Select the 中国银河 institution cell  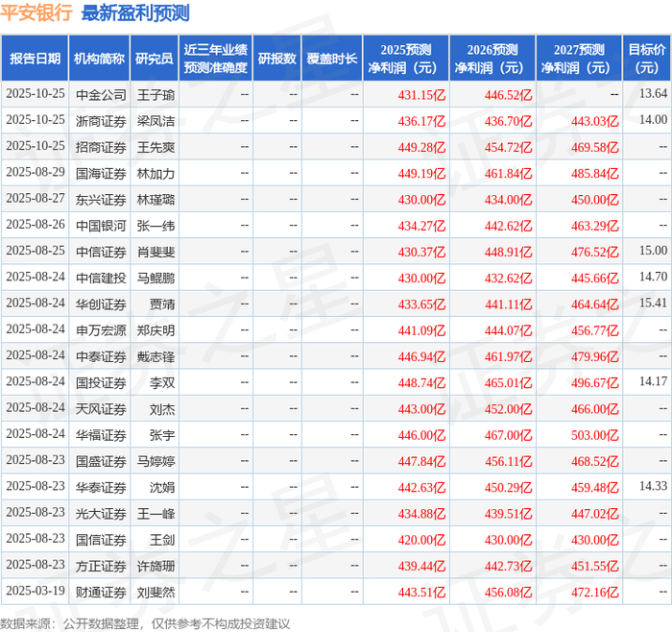pyautogui.click(x=101, y=226)
